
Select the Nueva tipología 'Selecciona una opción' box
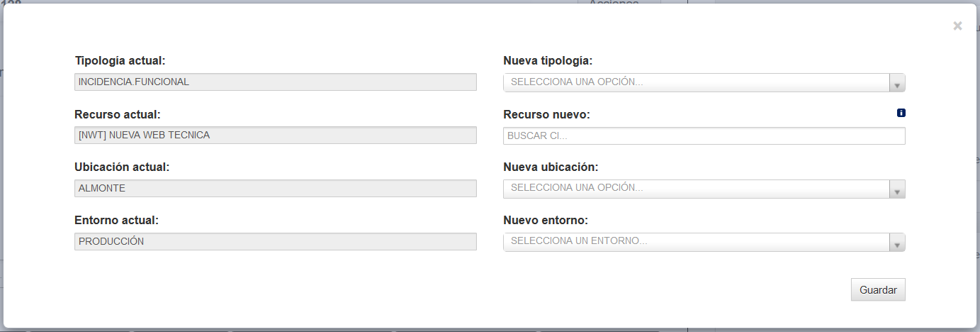click(x=704, y=83)
